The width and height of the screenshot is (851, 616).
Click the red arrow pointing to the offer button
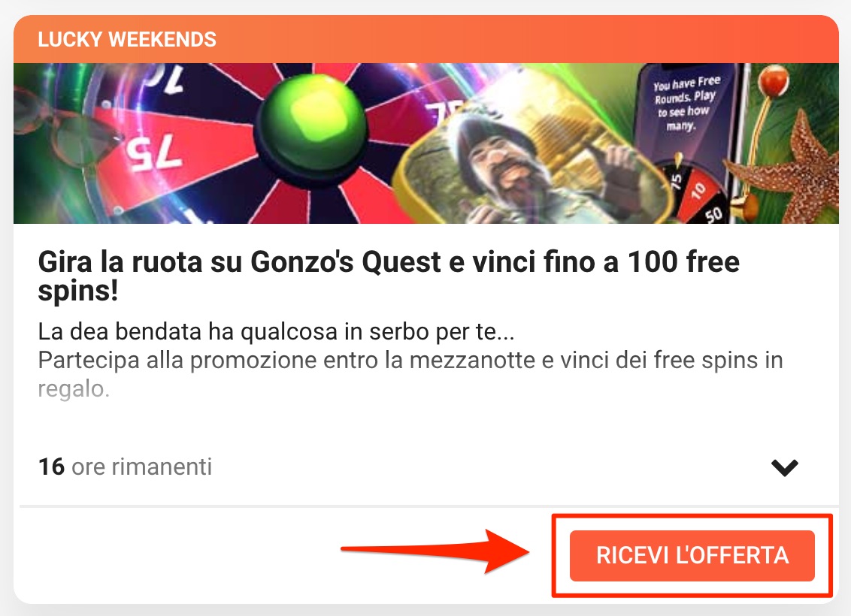point(435,551)
